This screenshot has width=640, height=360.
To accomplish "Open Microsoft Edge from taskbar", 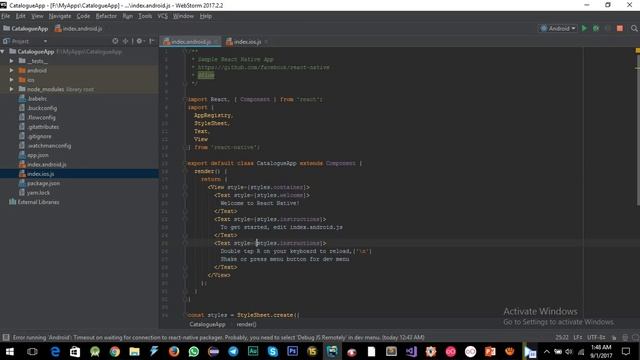I will pos(55,351).
